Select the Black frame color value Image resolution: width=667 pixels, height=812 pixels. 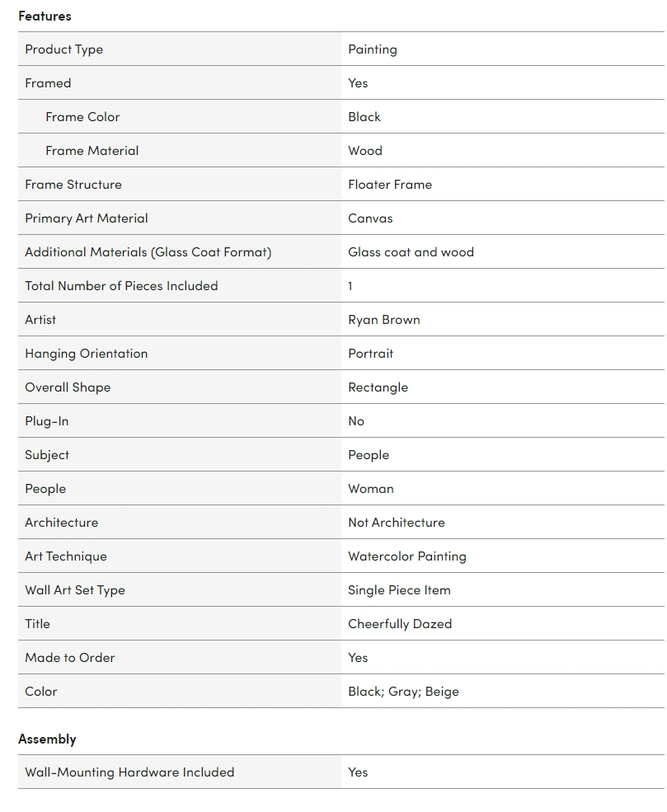[x=364, y=117]
